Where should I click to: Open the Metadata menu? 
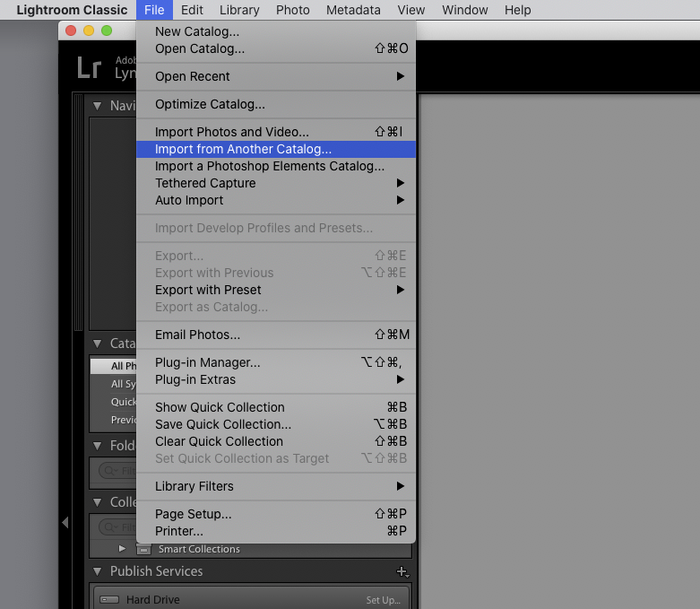click(x=353, y=10)
